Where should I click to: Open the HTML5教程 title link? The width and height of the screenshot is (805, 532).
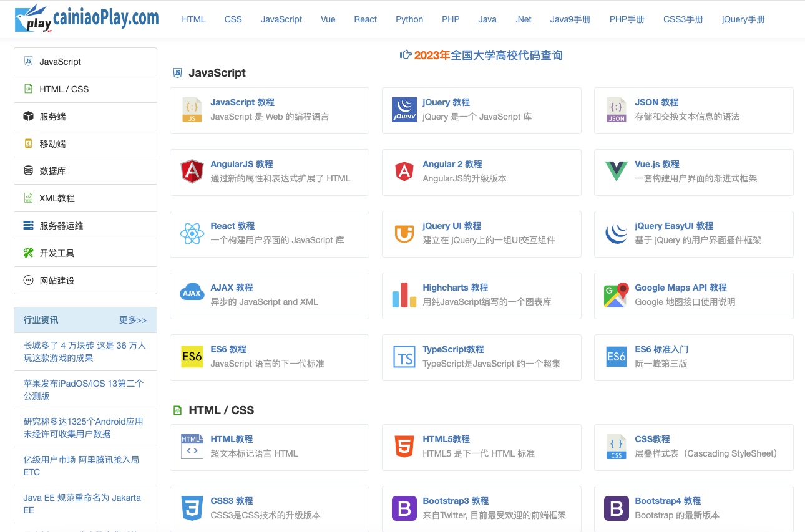446,439
